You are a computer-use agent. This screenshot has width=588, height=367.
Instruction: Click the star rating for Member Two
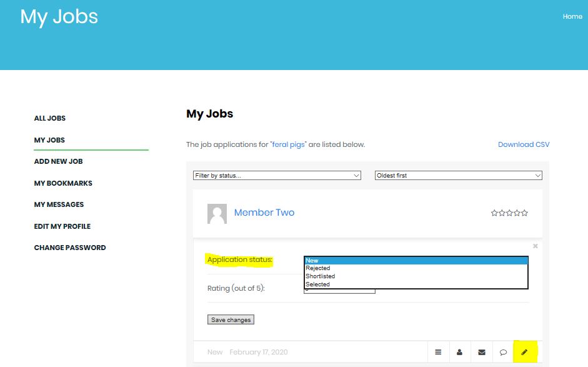509,213
